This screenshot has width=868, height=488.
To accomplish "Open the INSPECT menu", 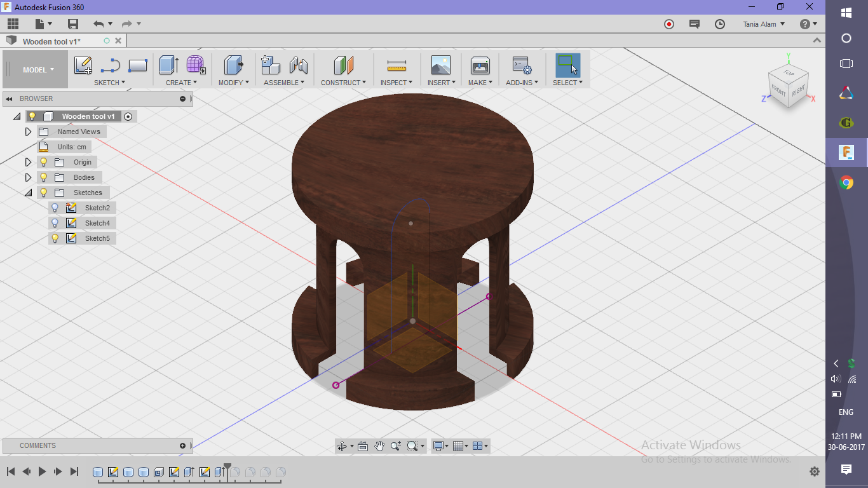I will pyautogui.click(x=397, y=83).
